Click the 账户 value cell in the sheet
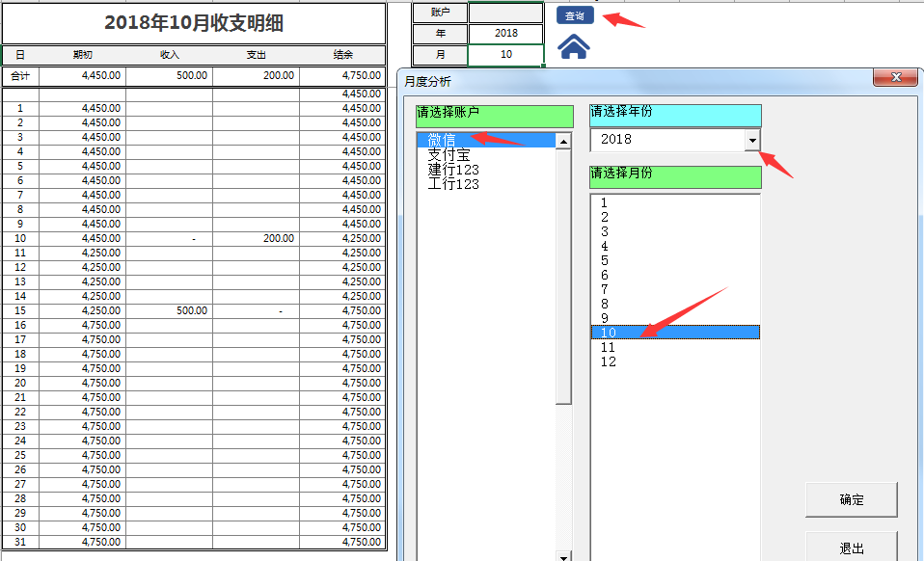 pyautogui.click(x=505, y=13)
